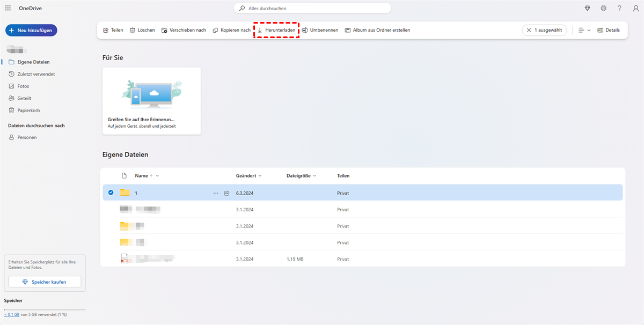This screenshot has width=644, height=325.
Task: Click the < 0,1 GB storage link
Action: (12, 314)
